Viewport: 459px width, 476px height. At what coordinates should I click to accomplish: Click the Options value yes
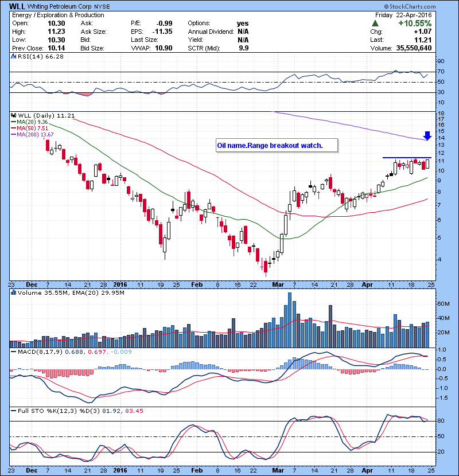pyautogui.click(x=243, y=24)
